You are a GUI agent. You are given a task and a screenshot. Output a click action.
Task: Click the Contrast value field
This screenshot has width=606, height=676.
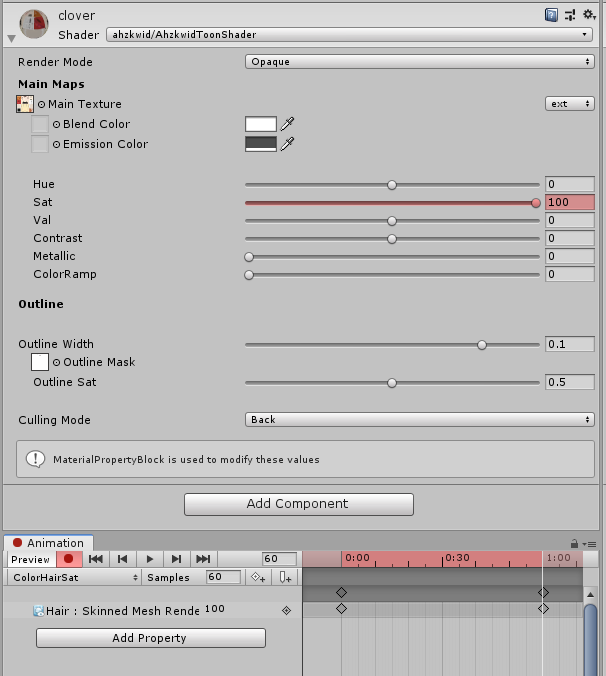(570, 238)
